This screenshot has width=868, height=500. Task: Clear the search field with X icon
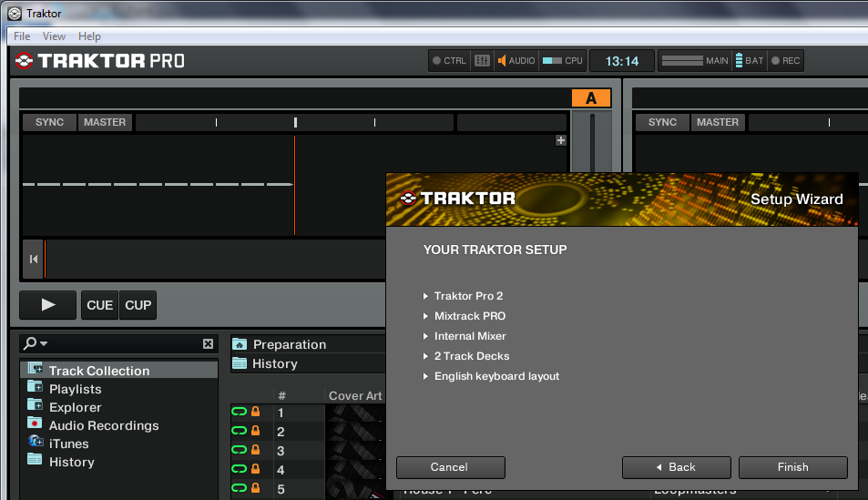pyautogui.click(x=208, y=343)
